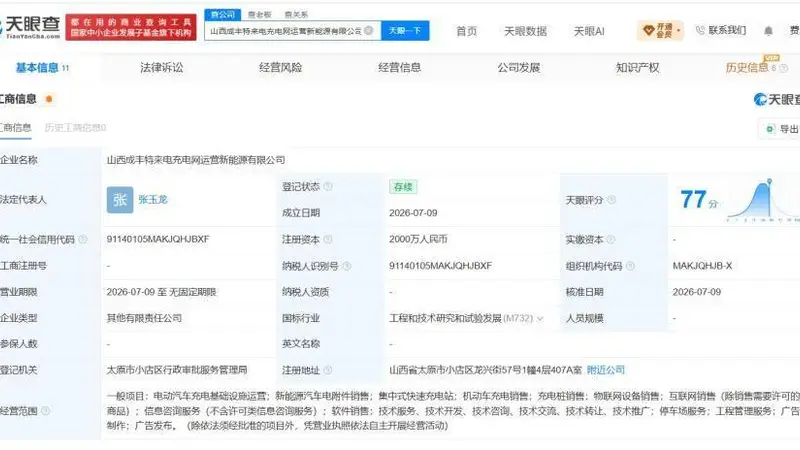Click the orange dot beside 工商信息 heading
The height and width of the screenshot is (450, 800).
pyautogui.click(x=49, y=99)
